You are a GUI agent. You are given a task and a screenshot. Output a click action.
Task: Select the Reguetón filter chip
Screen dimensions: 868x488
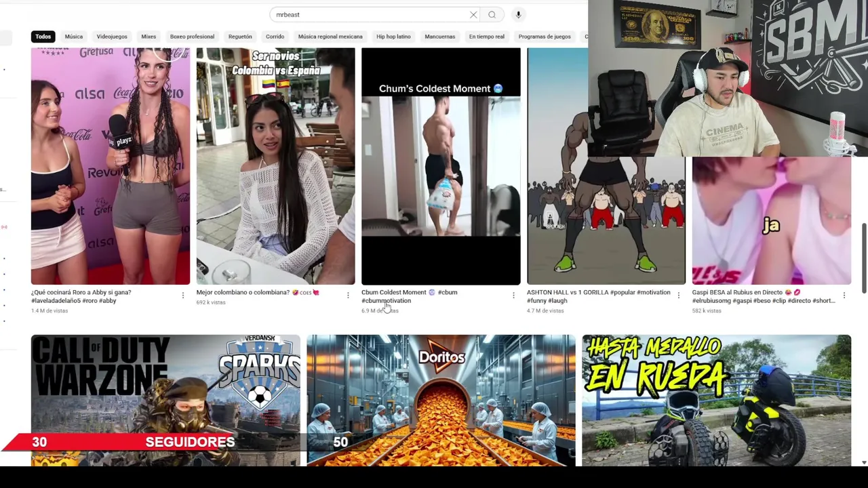[x=240, y=37]
